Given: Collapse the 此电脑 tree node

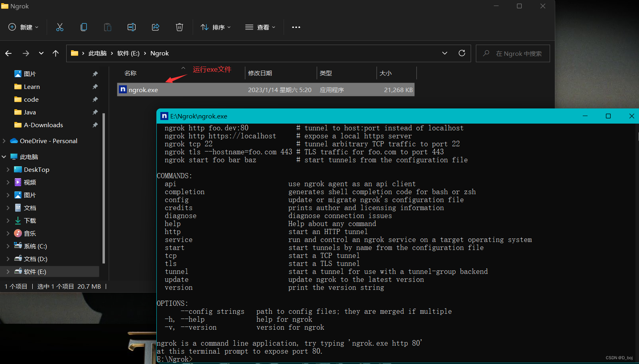Looking at the screenshot, I should [4, 157].
